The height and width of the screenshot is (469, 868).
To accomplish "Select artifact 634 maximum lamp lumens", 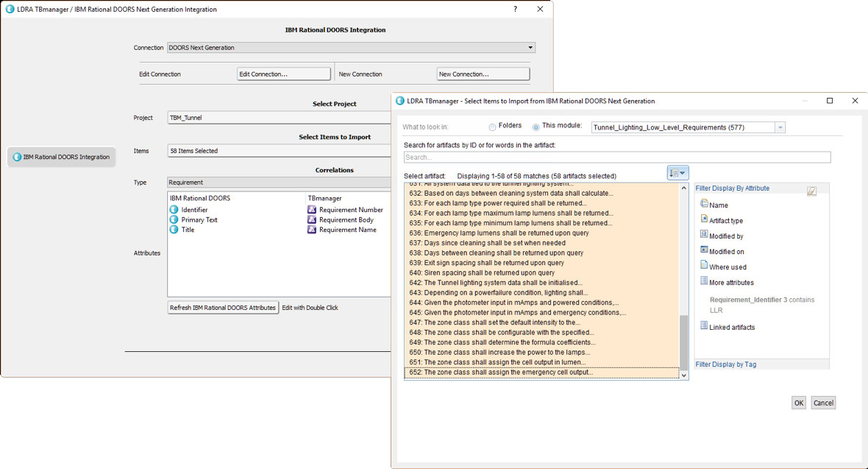I will 541,214.
